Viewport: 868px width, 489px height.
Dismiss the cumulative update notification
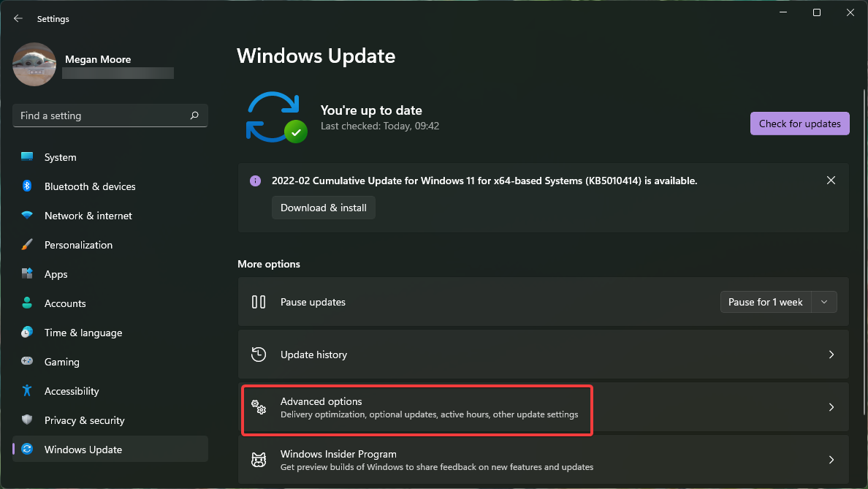[831, 180]
